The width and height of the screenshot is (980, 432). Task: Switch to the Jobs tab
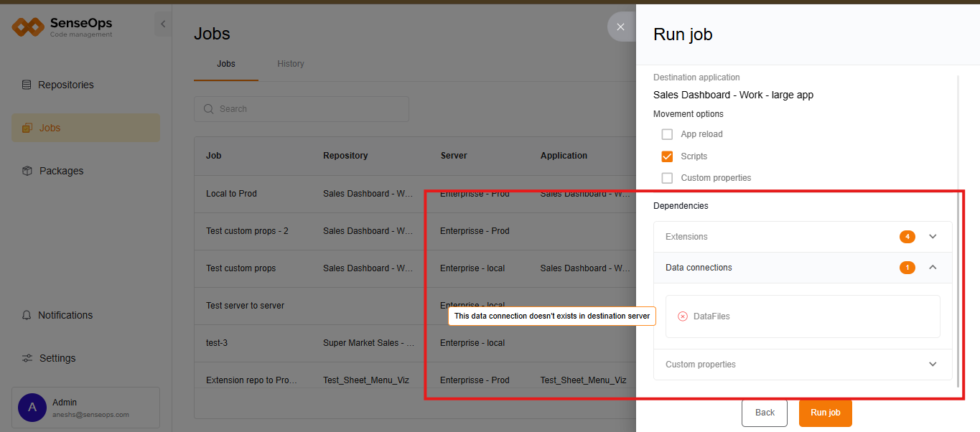226,64
